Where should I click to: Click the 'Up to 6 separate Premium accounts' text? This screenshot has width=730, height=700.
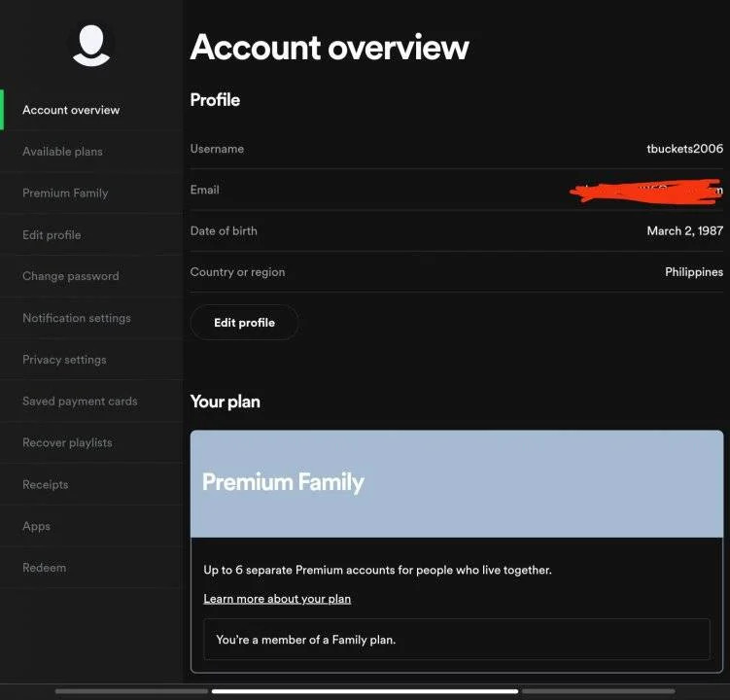tap(377, 570)
